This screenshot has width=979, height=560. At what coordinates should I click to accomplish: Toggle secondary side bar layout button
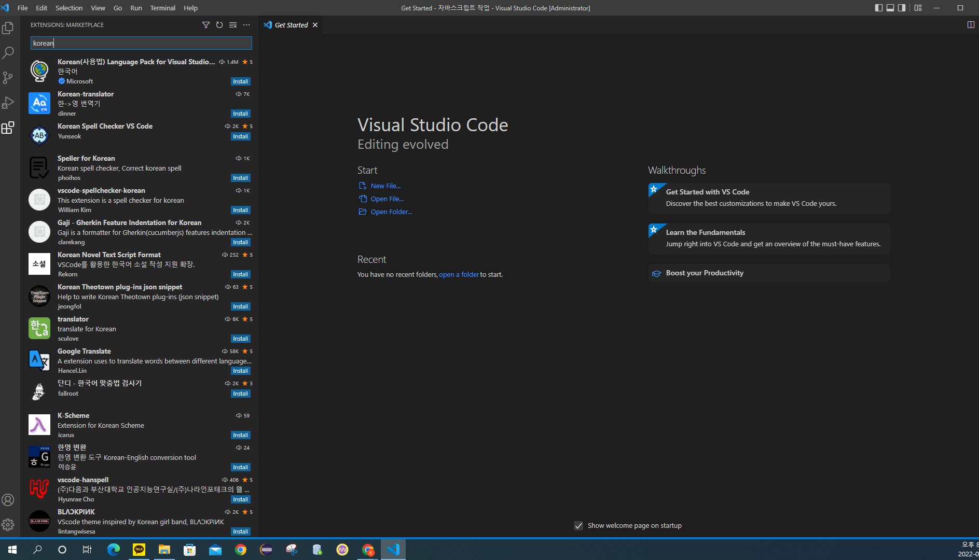tap(902, 8)
